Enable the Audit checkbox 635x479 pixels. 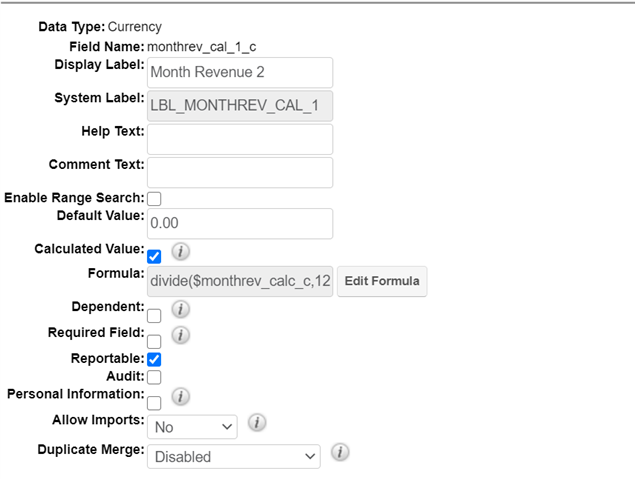[x=154, y=377]
